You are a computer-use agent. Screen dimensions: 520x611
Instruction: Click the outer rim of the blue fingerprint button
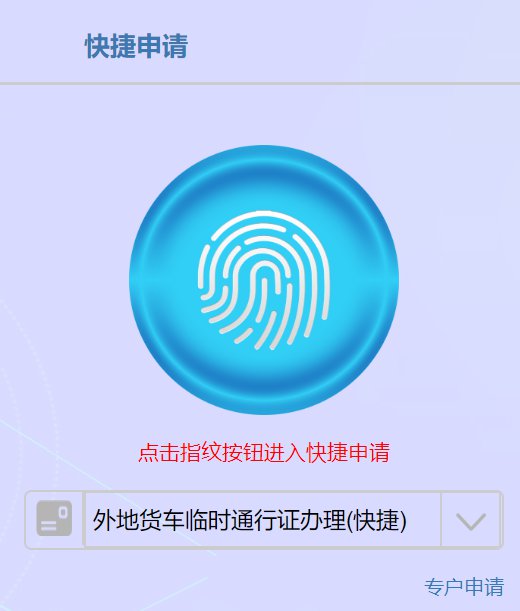coord(264,154)
